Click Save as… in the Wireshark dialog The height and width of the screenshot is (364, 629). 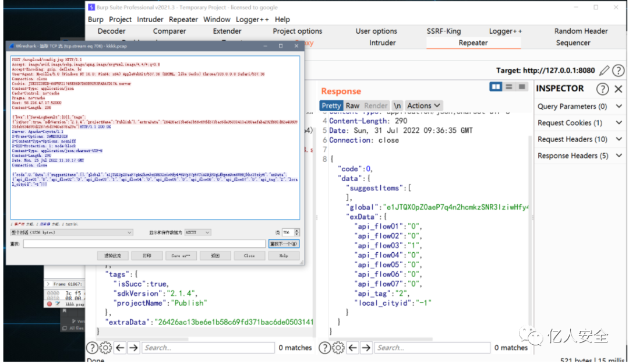click(x=181, y=256)
